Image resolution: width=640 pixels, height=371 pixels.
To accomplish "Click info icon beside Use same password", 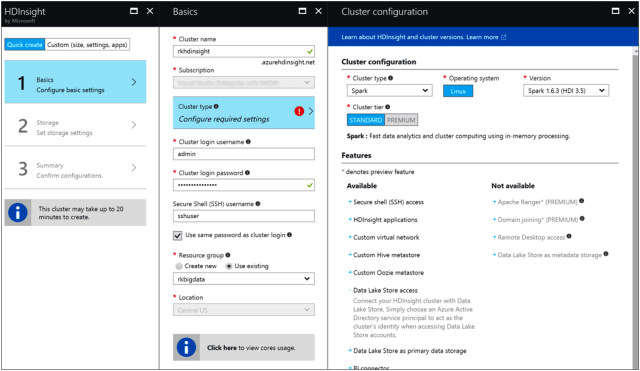I will point(289,235).
